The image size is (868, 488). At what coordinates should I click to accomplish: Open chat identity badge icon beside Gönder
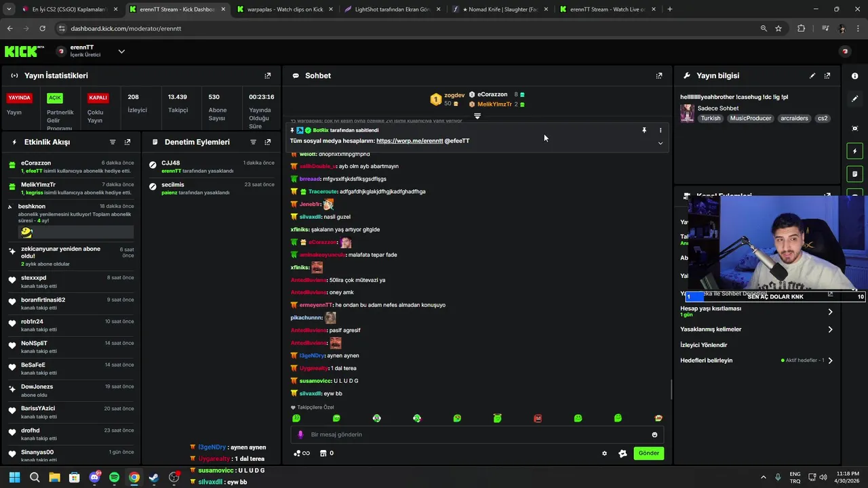click(623, 453)
